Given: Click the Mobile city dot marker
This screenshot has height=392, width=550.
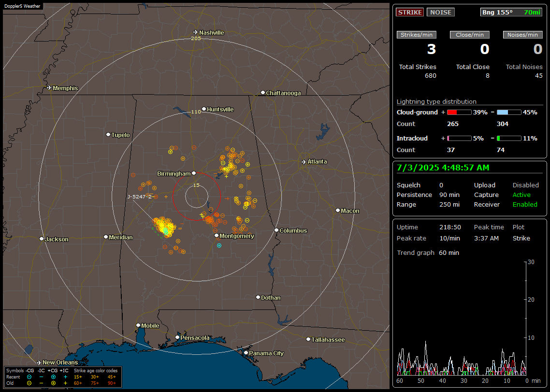Looking at the screenshot, I should (x=138, y=325).
